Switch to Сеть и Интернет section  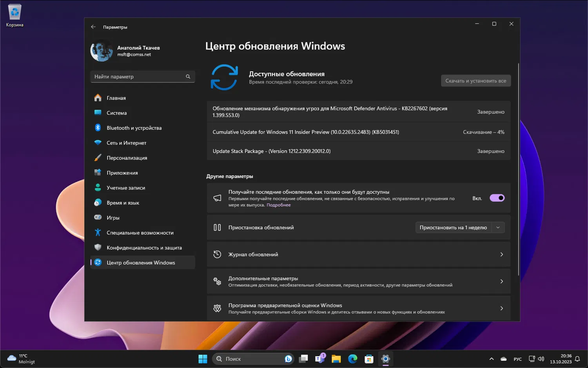point(143,143)
